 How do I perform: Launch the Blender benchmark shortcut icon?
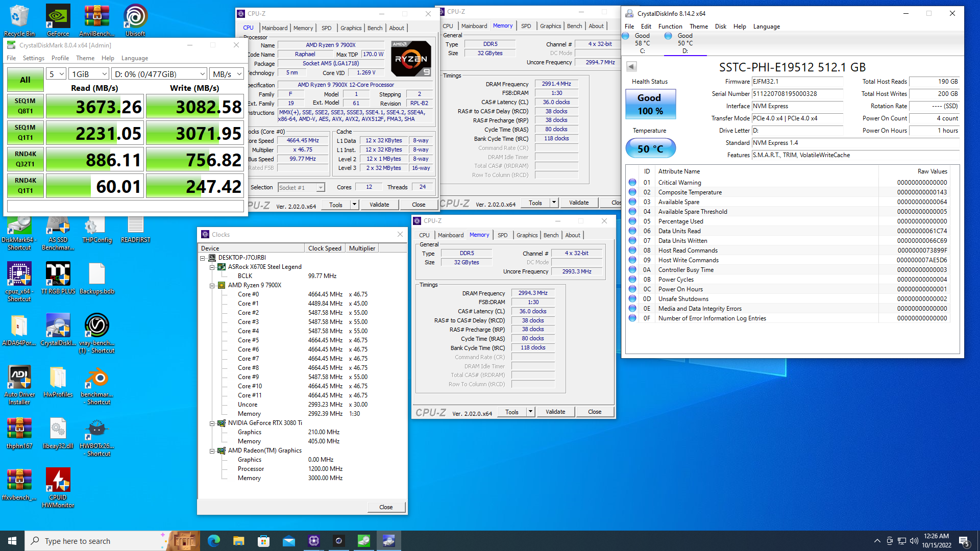coord(96,385)
